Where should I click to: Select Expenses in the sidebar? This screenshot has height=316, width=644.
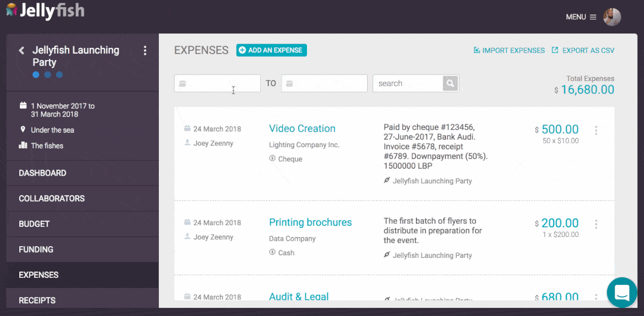83,275
